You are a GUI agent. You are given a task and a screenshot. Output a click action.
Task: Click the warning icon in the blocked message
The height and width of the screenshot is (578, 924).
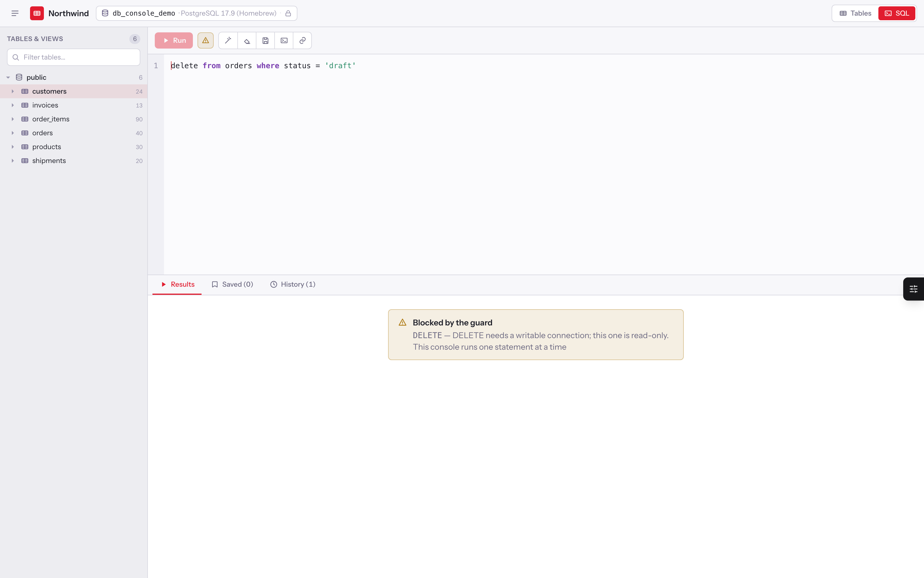[x=403, y=322]
